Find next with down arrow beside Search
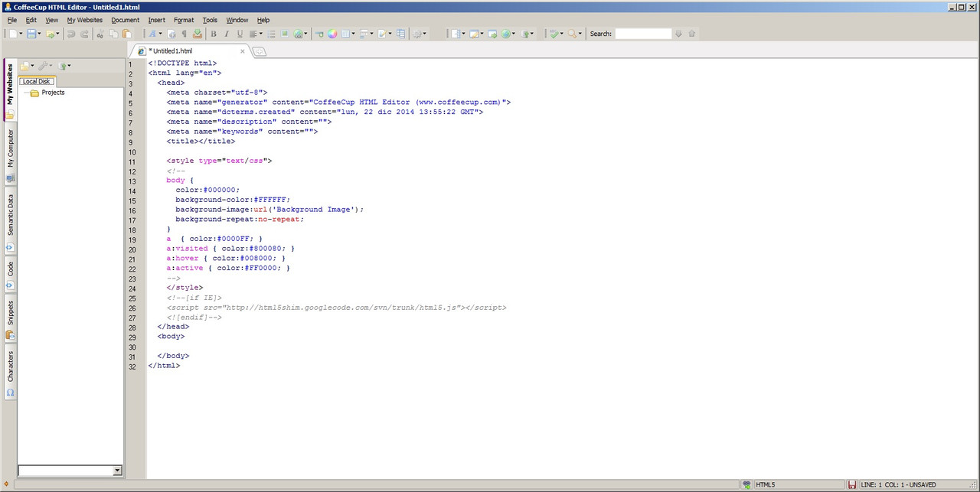Screen dimensions: 980x492 tap(678, 34)
